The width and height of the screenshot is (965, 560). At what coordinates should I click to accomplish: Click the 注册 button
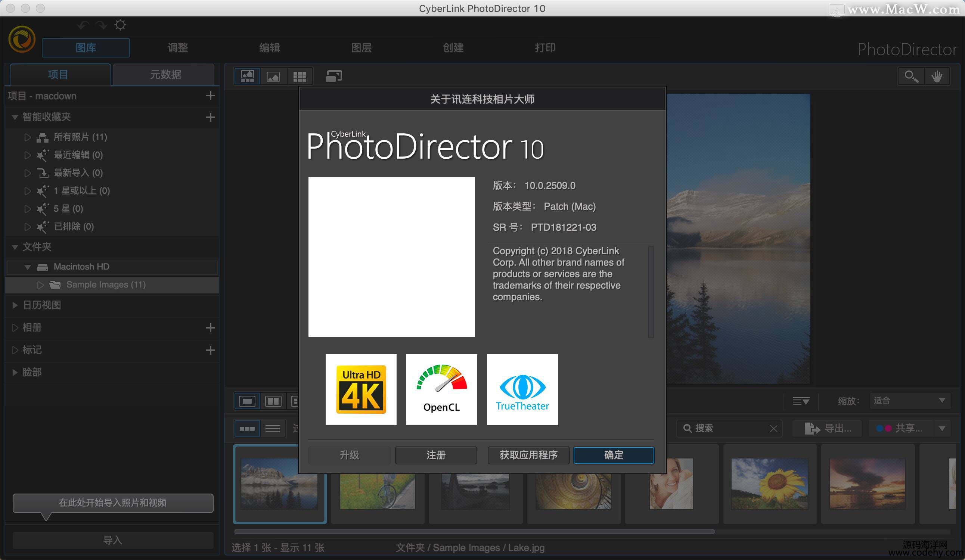coord(436,455)
